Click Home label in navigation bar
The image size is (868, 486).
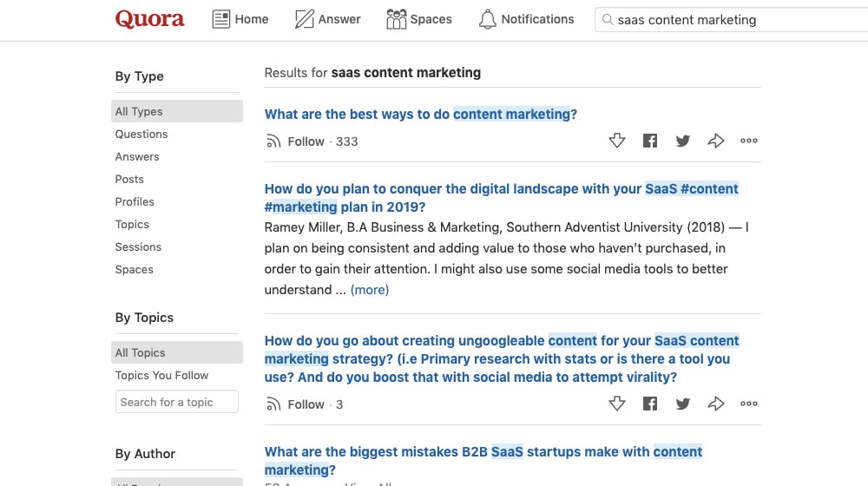tap(252, 19)
